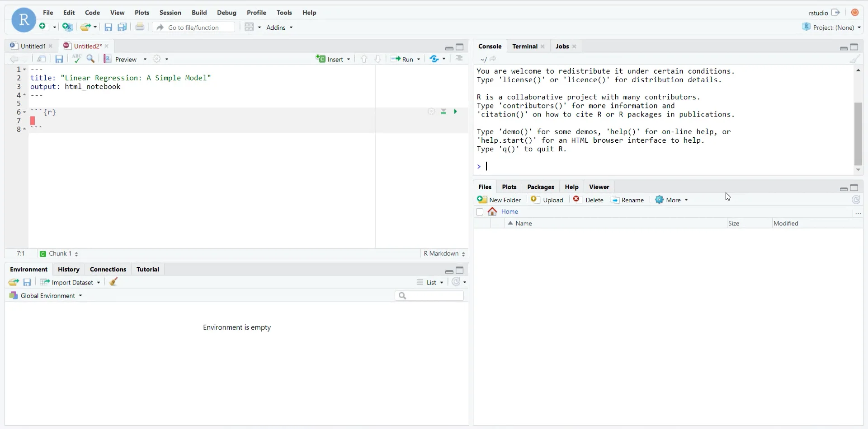Click the find/replace magnifier icon
868x429 pixels.
(91, 59)
